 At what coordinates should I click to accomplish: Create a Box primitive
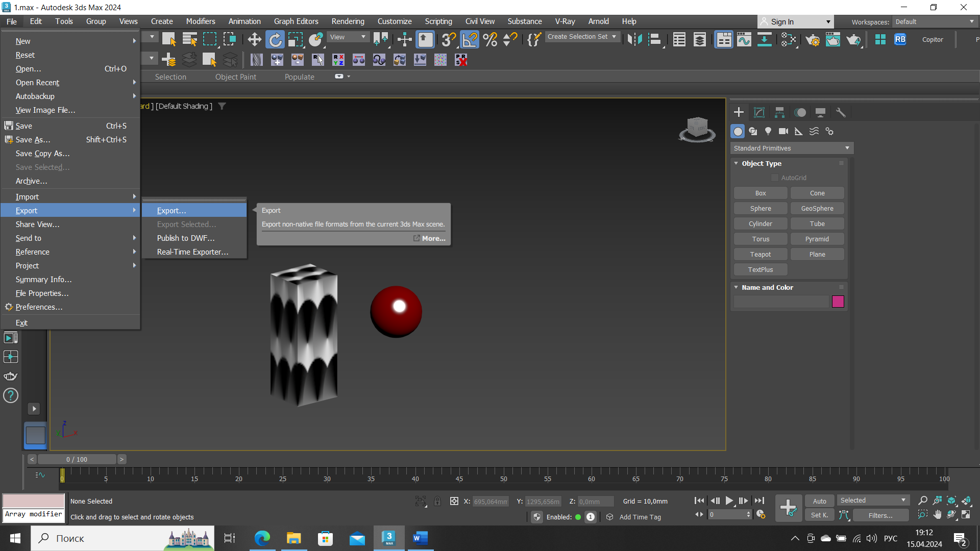click(761, 193)
